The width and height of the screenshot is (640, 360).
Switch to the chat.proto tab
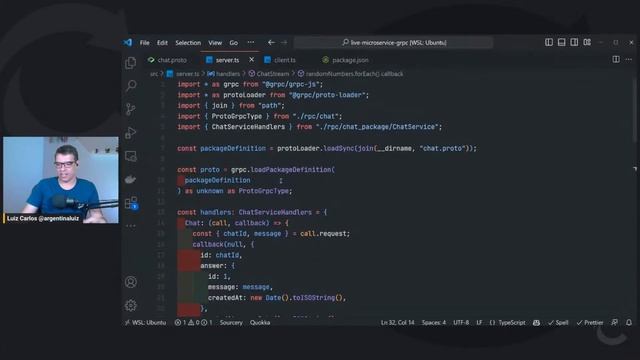pyautogui.click(x=168, y=60)
